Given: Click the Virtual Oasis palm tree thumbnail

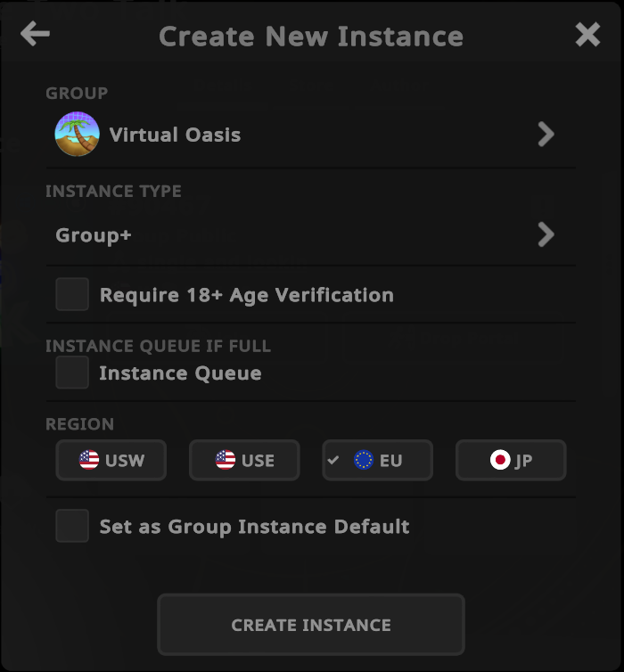Looking at the screenshot, I should coord(77,135).
